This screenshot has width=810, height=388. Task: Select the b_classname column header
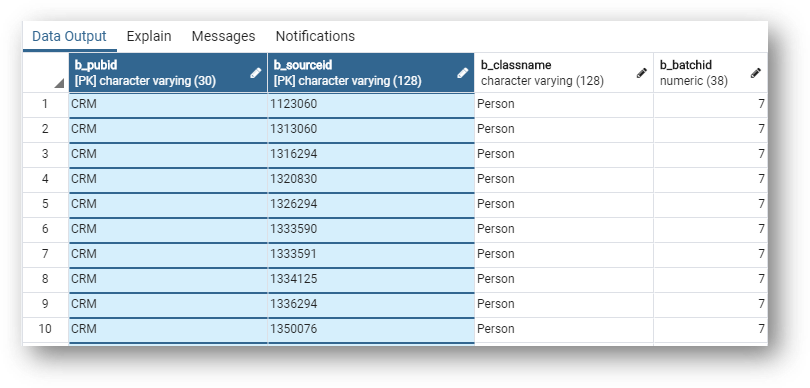coord(564,73)
